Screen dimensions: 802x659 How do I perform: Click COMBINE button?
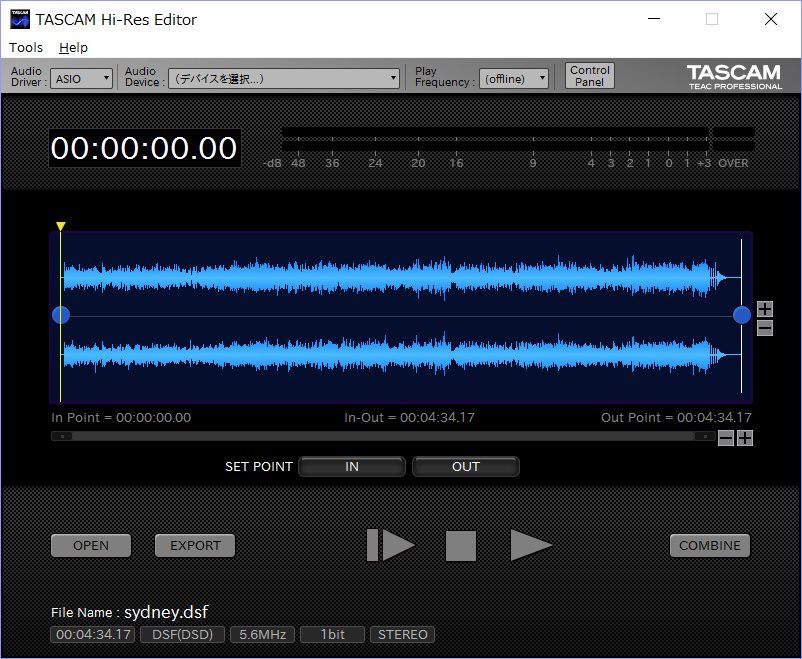tap(710, 545)
